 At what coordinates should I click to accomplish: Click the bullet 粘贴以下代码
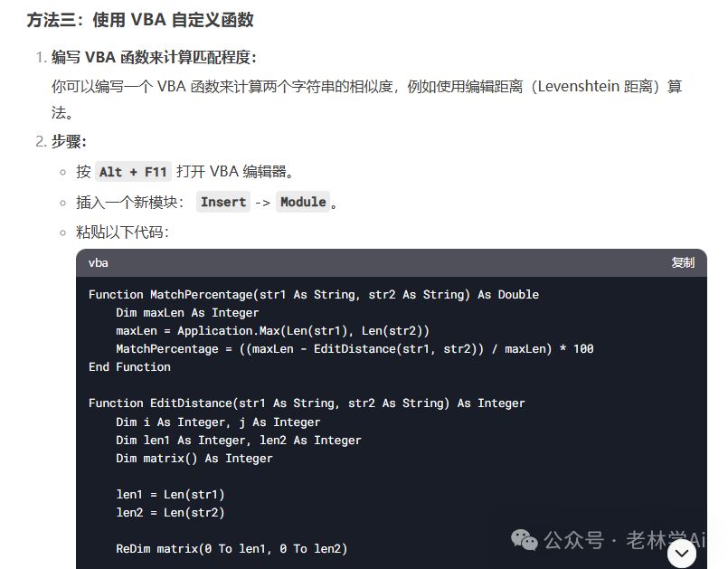123,232
